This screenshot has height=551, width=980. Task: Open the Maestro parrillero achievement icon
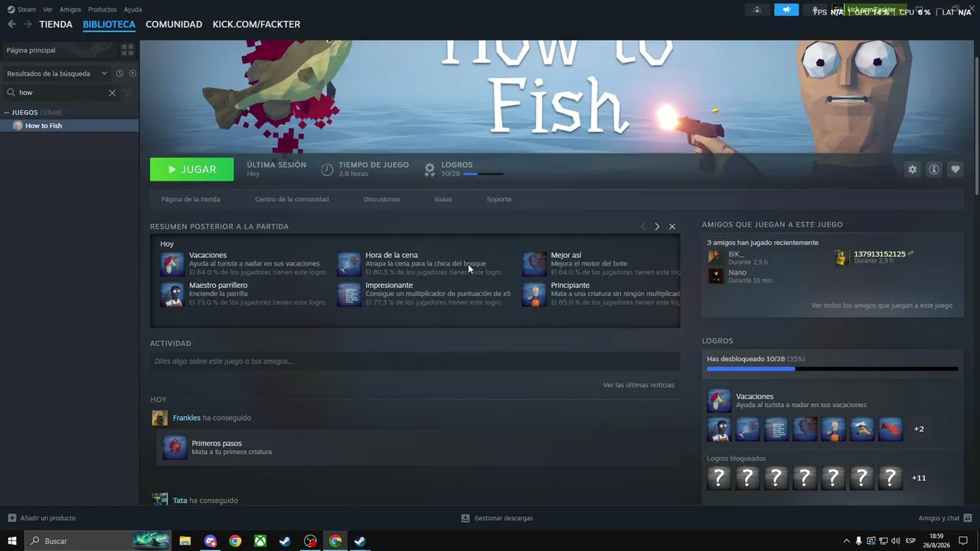click(172, 295)
